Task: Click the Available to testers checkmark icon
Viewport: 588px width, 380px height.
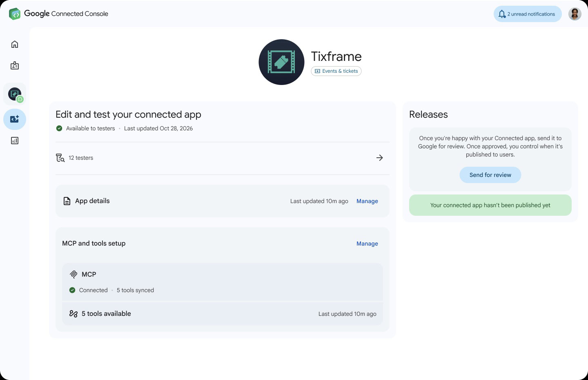Action: pos(59,128)
